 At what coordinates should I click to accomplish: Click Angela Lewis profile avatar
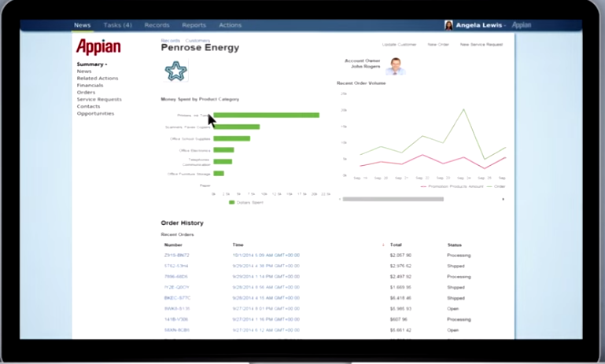448,25
